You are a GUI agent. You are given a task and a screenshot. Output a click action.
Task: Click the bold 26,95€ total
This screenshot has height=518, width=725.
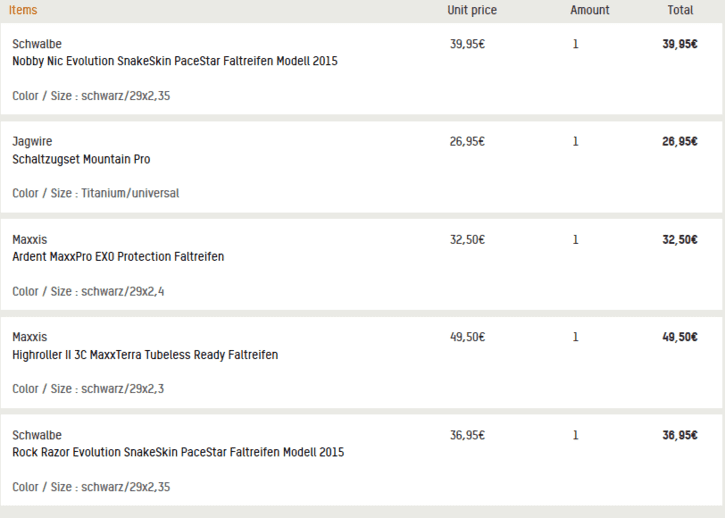tap(680, 142)
